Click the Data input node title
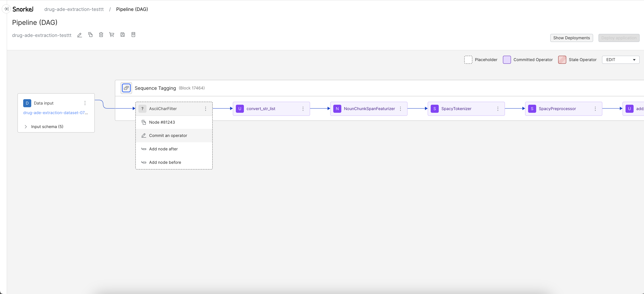Image resolution: width=644 pixels, height=294 pixels. click(44, 103)
